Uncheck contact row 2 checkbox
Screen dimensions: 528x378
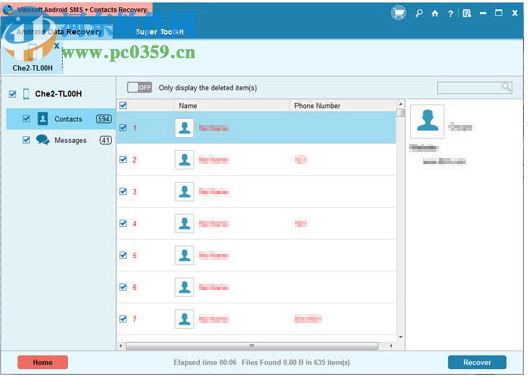[x=123, y=160]
